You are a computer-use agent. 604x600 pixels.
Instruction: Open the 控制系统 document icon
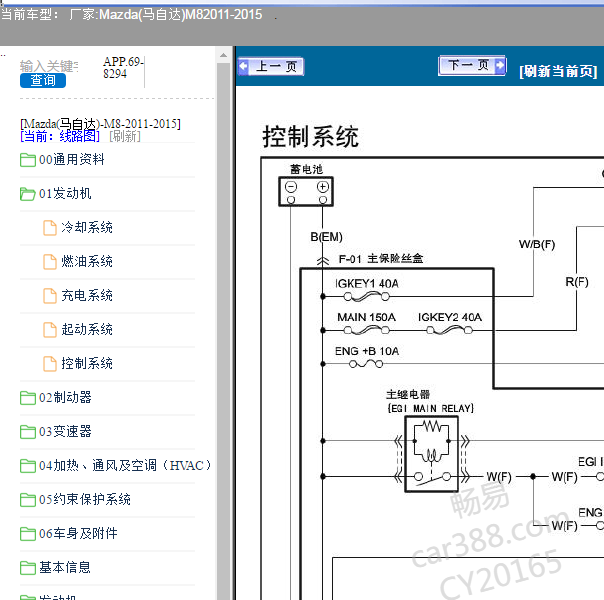point(50,364)
